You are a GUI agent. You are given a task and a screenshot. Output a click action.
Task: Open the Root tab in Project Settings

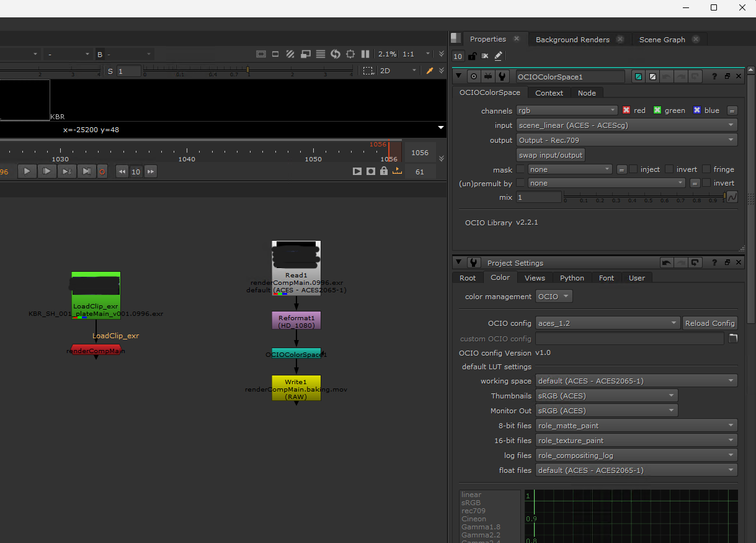pyautogui.click(x=468, y=278)
